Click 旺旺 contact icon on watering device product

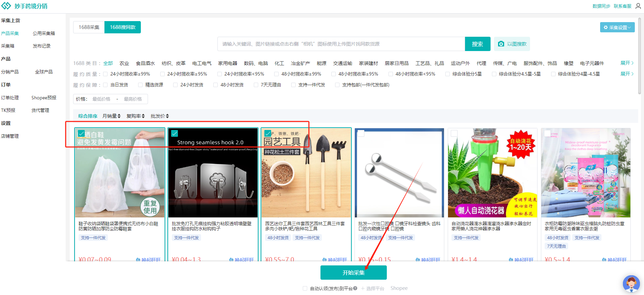click(511, 260)
